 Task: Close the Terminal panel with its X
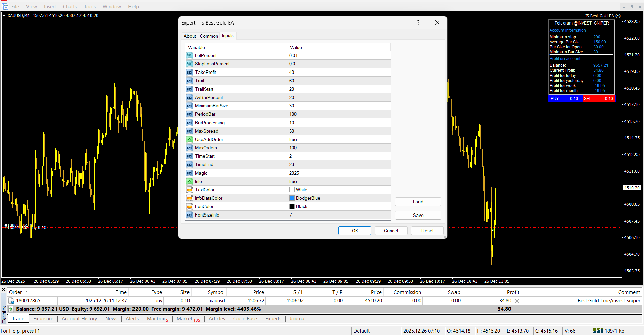tap(3, 290)
